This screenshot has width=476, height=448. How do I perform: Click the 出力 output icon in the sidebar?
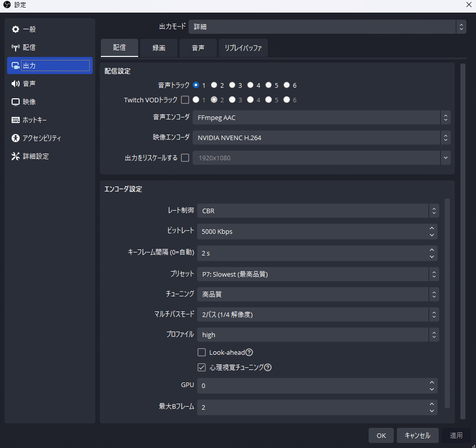[16, 66]
